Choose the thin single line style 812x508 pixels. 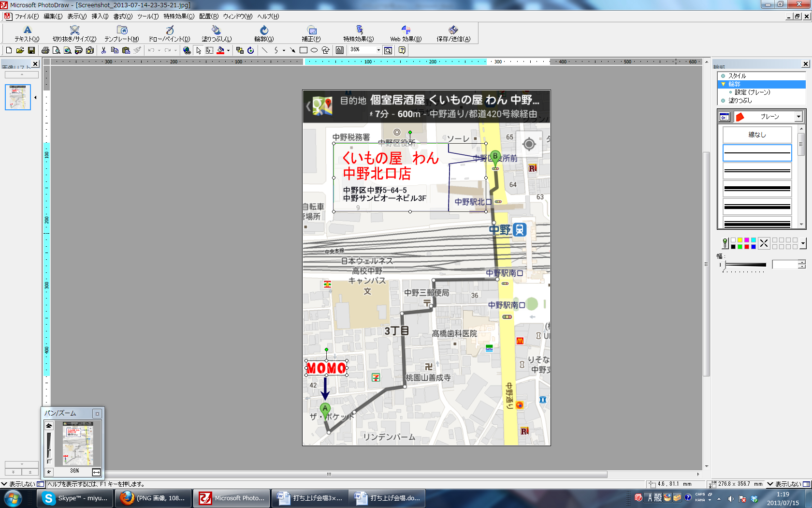(757, 153)
